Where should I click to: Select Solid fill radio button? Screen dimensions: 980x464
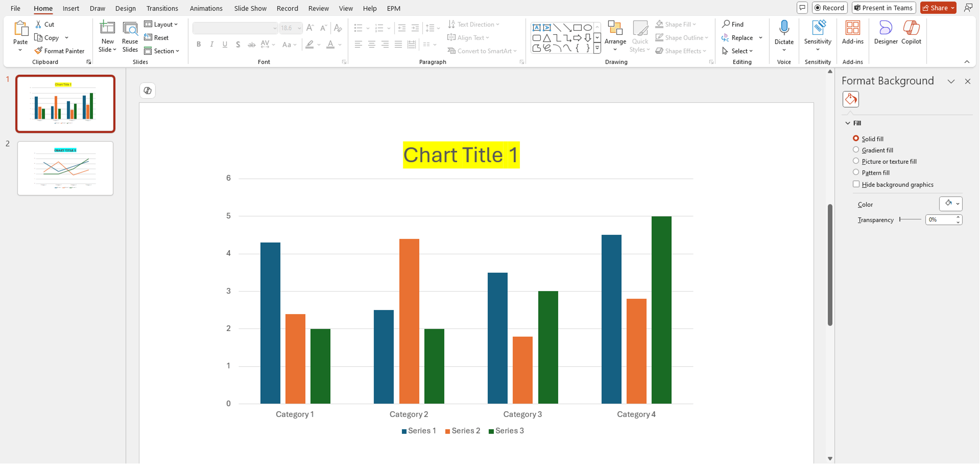point(856,139)
